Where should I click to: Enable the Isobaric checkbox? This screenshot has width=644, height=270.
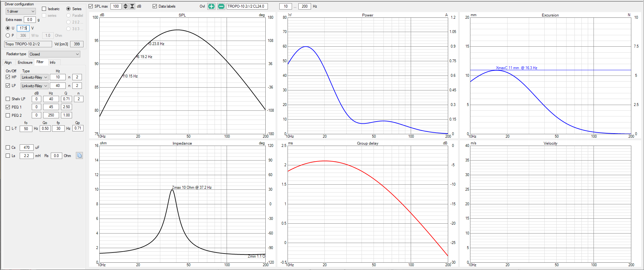[x=44, y=9]
